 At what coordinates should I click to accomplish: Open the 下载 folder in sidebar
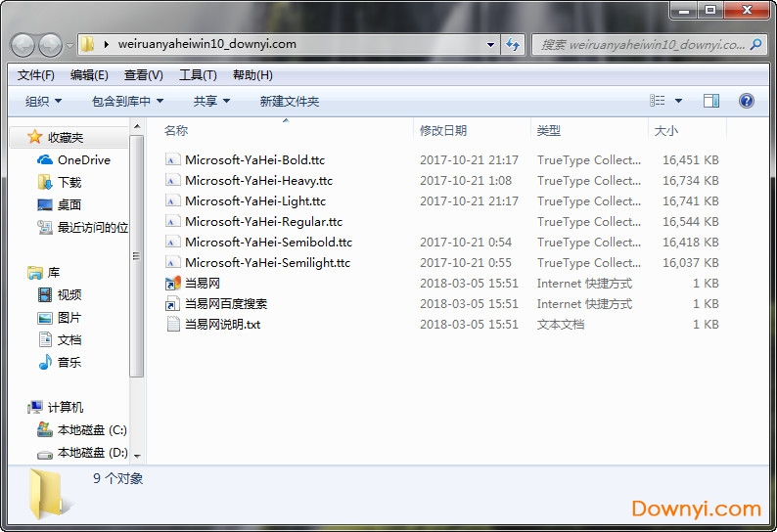pyautogui.click(x=45, y=182)
